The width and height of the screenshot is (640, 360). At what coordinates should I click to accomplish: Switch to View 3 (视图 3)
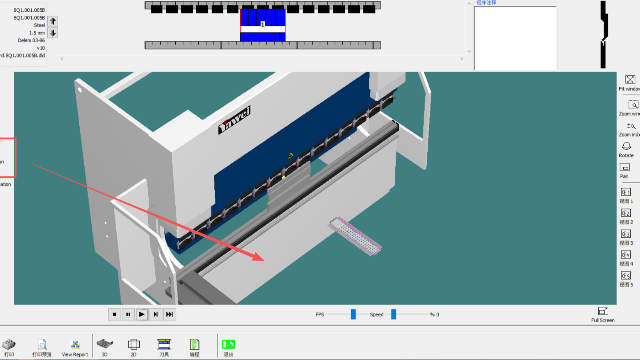click(x=626, y=233)
